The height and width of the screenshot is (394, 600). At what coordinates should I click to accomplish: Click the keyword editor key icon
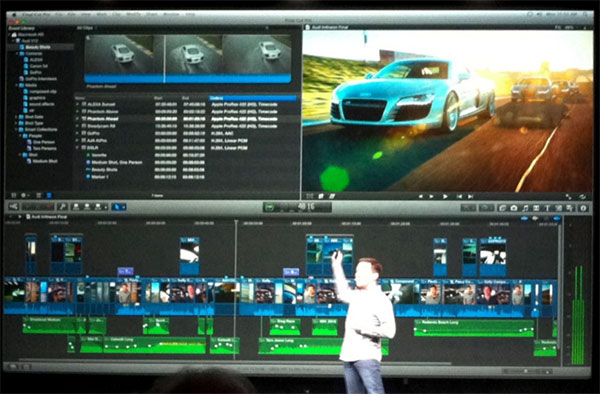click(62, 207)
